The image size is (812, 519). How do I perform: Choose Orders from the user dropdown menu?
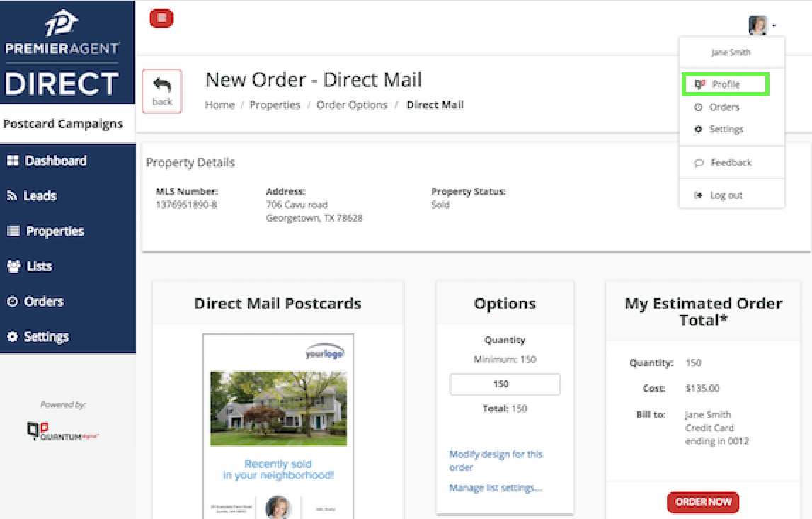click(724, 108)
